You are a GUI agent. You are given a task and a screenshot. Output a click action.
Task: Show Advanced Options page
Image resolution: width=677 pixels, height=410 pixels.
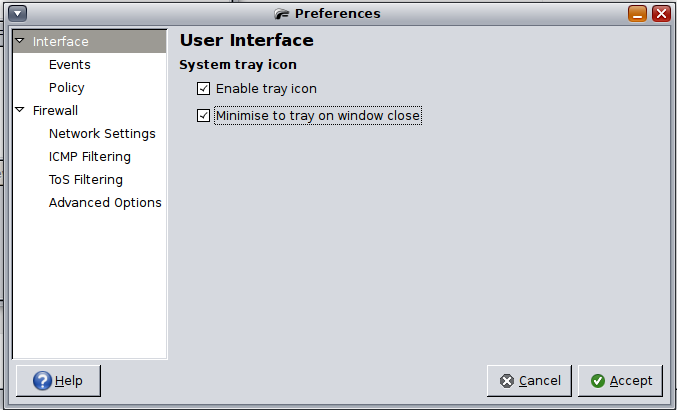(105, 202)
